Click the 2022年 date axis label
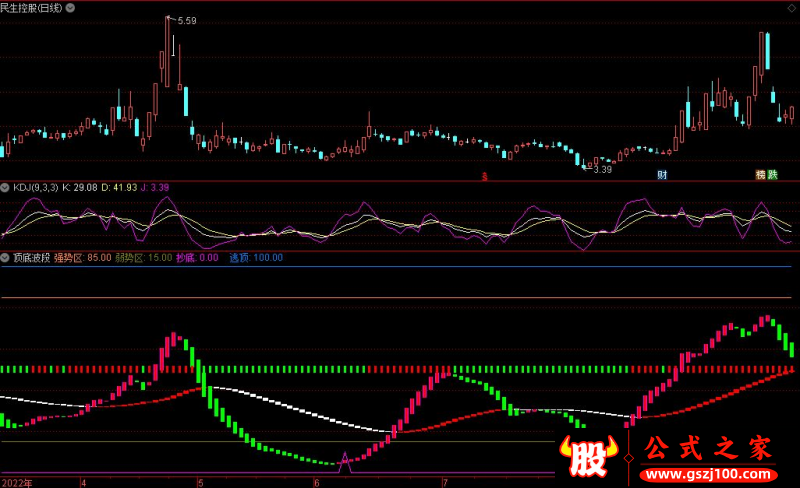The image size is (800, 488). [x=17, y=481]
